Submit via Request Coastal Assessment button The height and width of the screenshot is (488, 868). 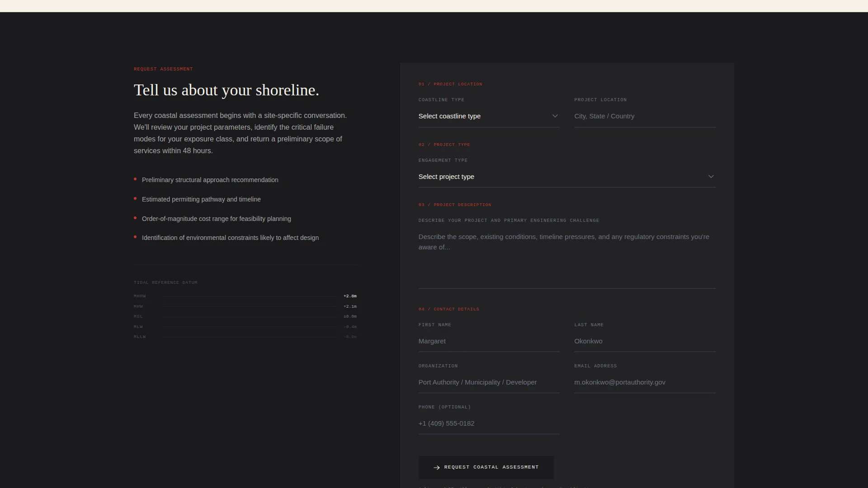pos(486,467)
